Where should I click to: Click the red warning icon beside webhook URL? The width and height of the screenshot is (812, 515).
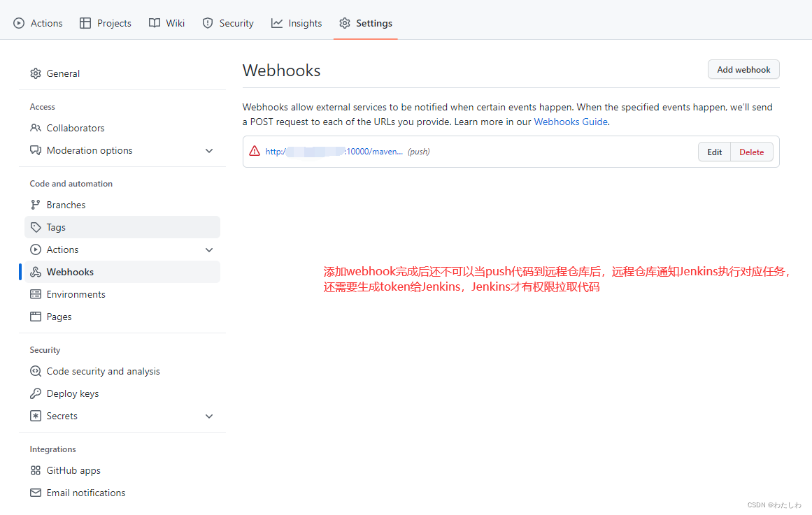[x=255, y=151]
